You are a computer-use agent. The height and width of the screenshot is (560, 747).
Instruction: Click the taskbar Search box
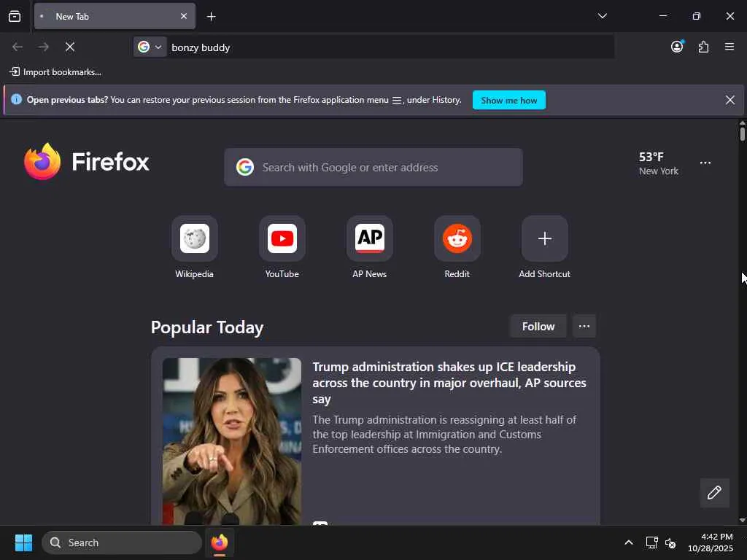(x=122, y=542)
